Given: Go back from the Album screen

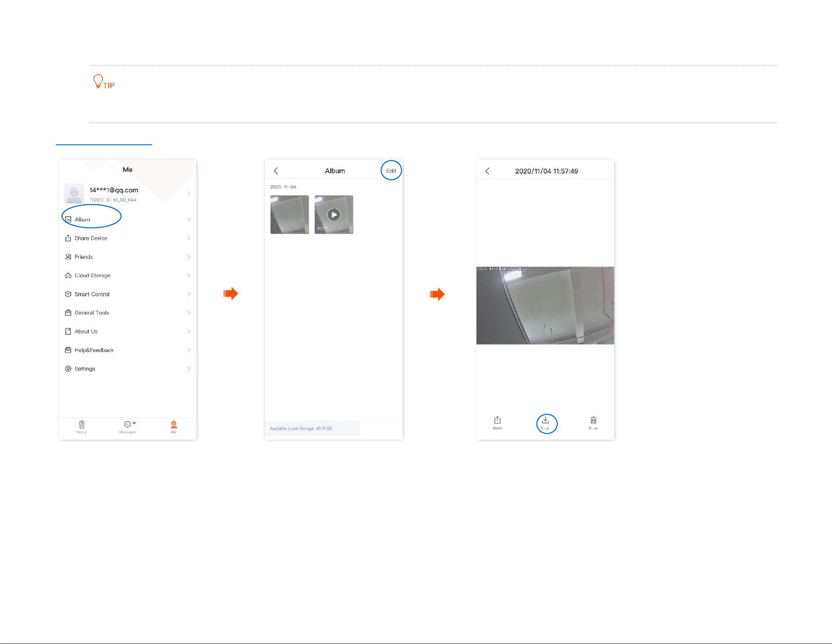Looking at the screenshot, I should [x=276, y=171].
